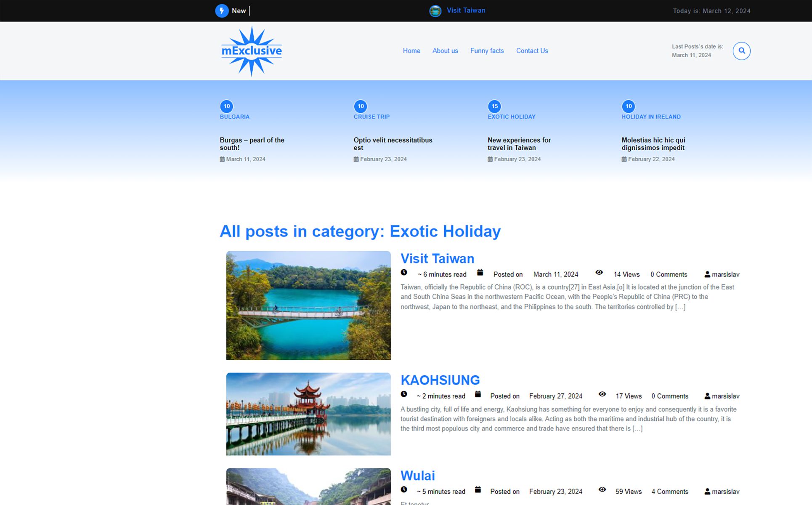Viewport: 812px width, 505px height.
Task: Click the Kaohsiung pagoda thumbnail image
Action: (x=308, y=414)
